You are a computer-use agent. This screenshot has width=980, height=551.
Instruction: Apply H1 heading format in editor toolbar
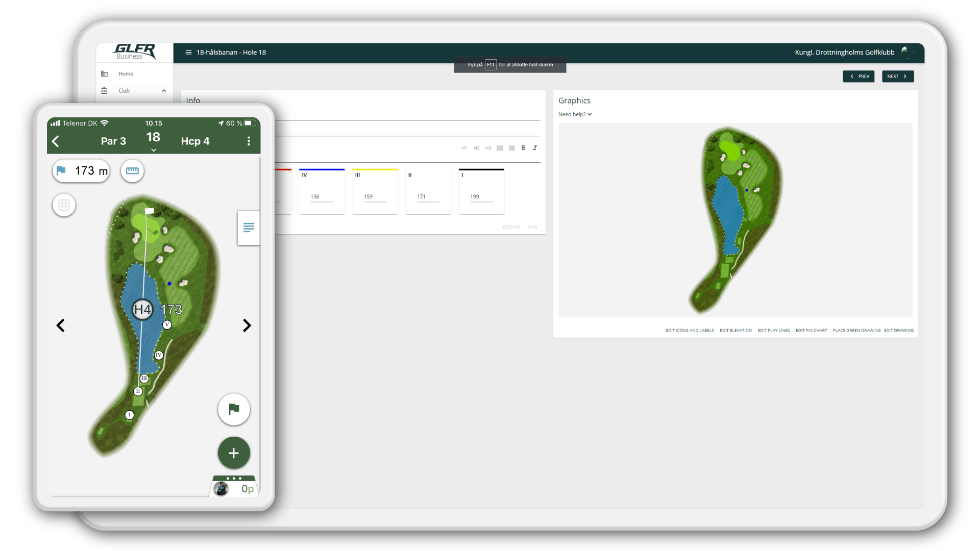tap(464, 148)
